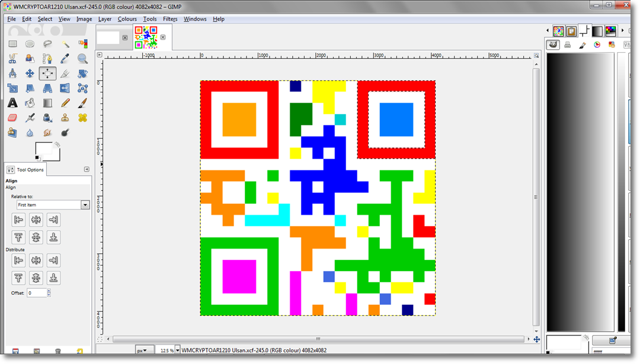Image resolution: width=640 pixels, height=364 pixels.
Task: Align bottom of target
Action: click(x=53, y=237)
